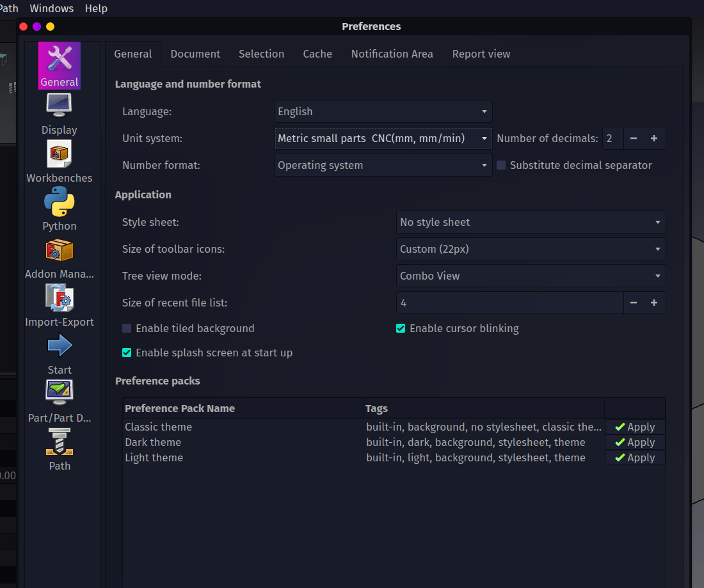The height and width of the screenshot is (588, 704).
Task: Expand the Language dropdown
Action: 383,111
